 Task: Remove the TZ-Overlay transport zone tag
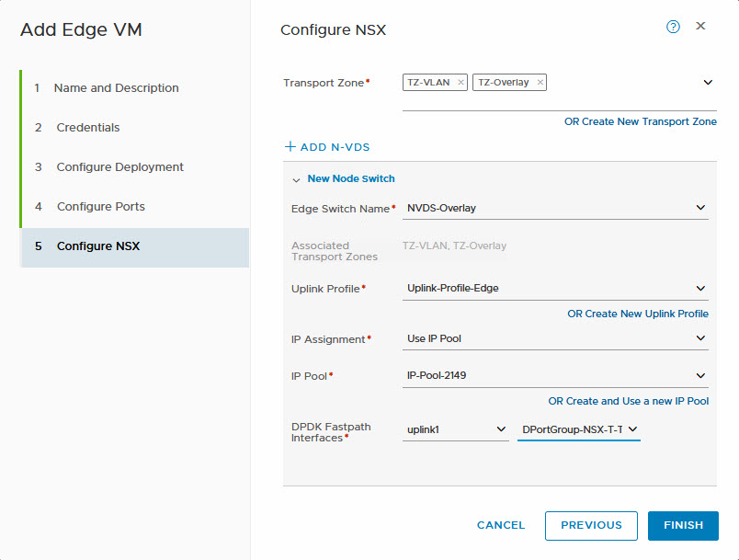click(540, 83)
